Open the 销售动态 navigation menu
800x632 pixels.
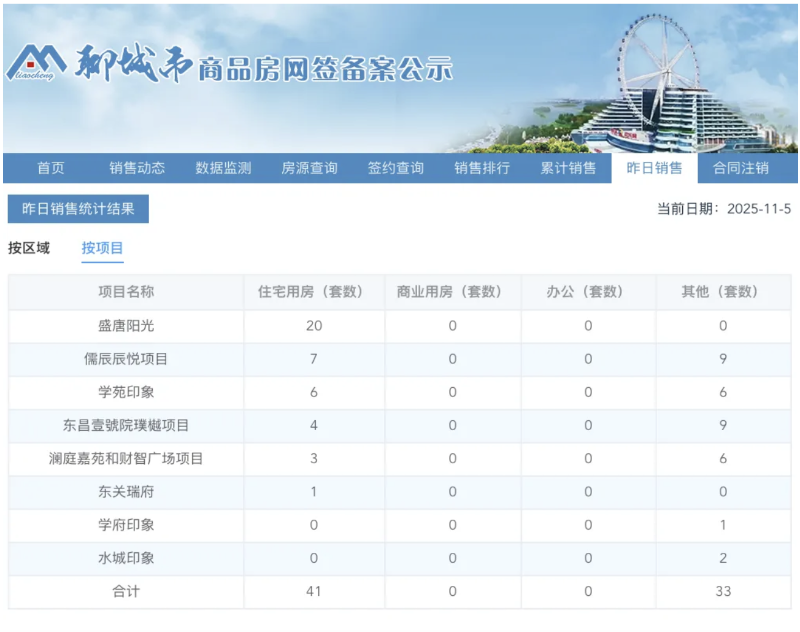137,168
